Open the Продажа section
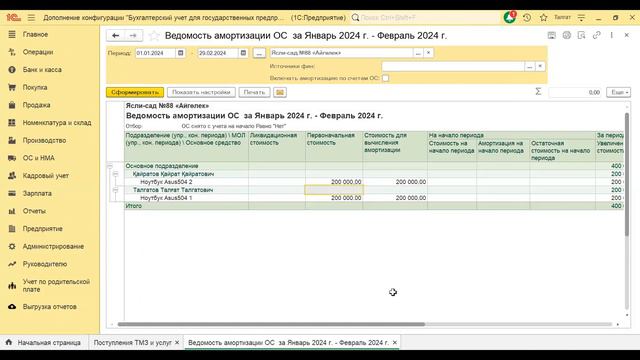This screenshot has width=640, height=360. tap(36, 105)
